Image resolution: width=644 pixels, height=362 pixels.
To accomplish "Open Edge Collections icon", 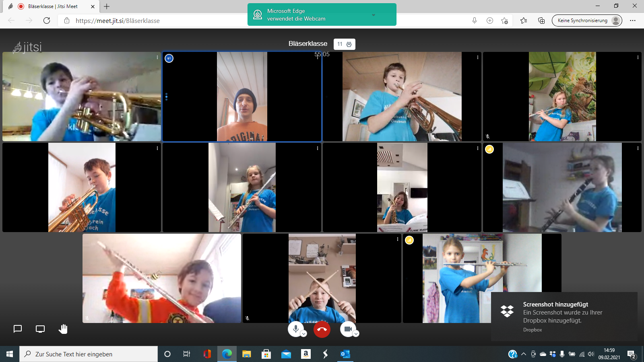I will coord(541,21).
